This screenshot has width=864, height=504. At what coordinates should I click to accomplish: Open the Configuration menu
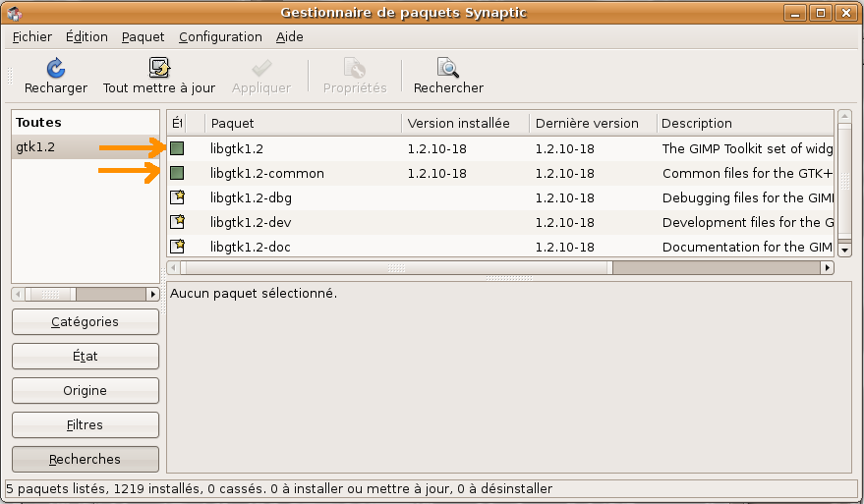point(220,36)
